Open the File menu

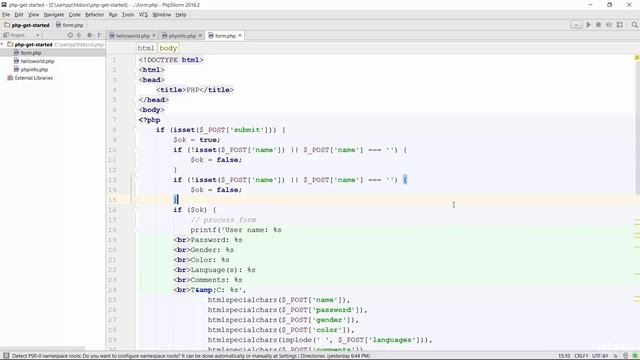6,15
